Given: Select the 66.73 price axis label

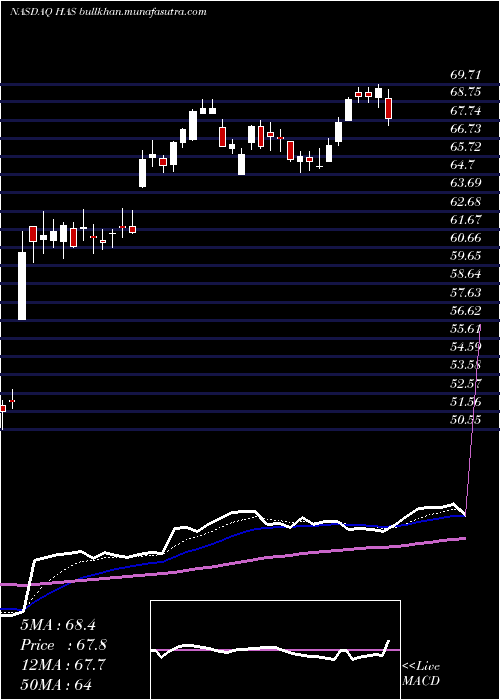Looking at the screenshot, I should point(465,129).
